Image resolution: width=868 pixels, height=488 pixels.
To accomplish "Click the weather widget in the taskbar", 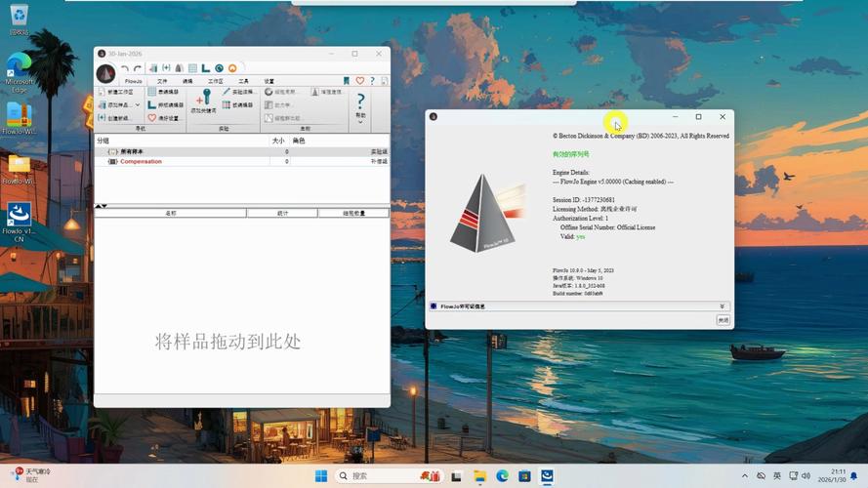I will (32, 475).
